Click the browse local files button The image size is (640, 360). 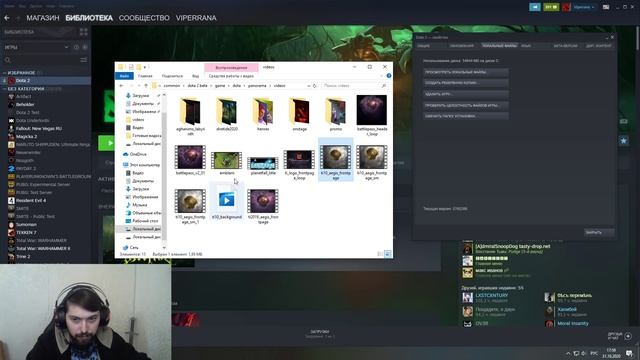[x=466, y=72]
